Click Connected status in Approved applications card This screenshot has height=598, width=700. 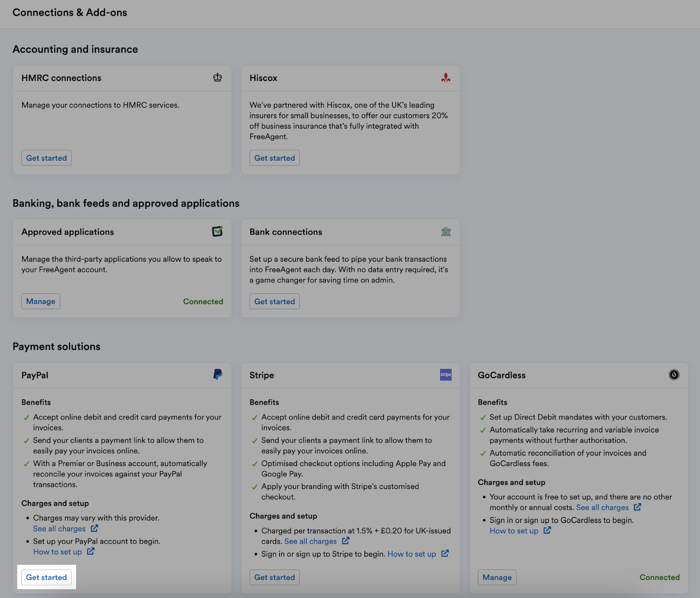(203, 301)
